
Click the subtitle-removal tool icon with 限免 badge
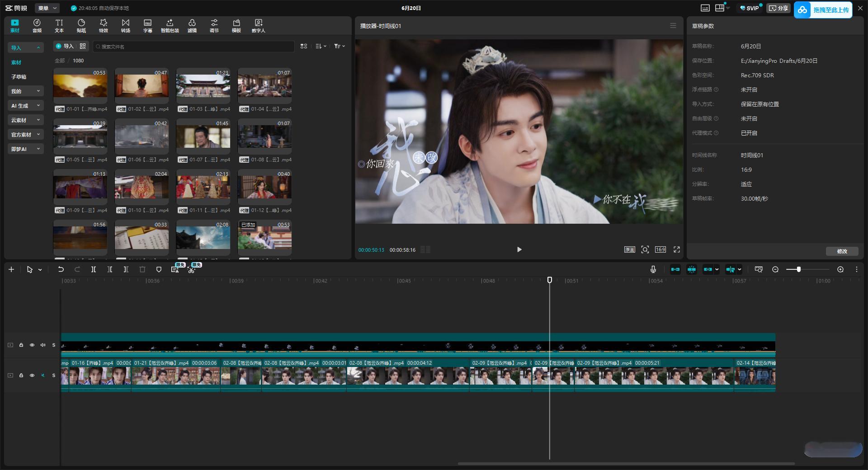pyautogui.click(x=175, y=269)
